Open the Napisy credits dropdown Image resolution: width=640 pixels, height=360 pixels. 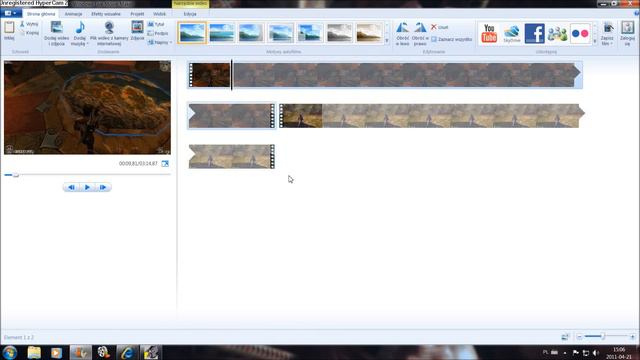(x=160, y=42)
